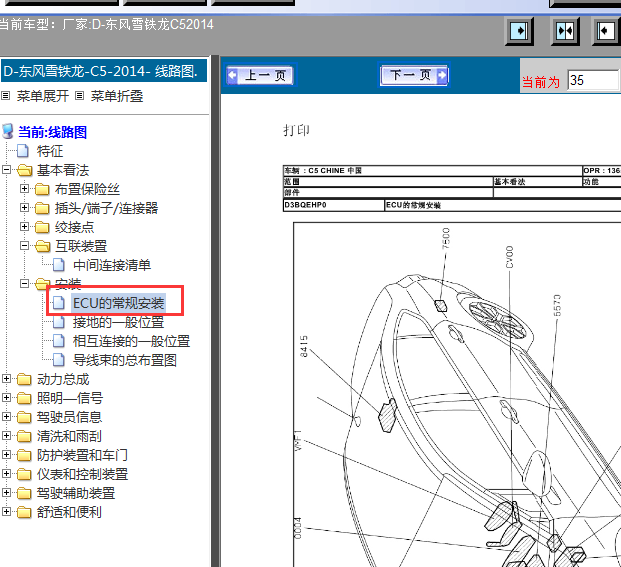Click the 7500 component label in diagram
This screenshot has width=621, height=567.
pos(446,238)
